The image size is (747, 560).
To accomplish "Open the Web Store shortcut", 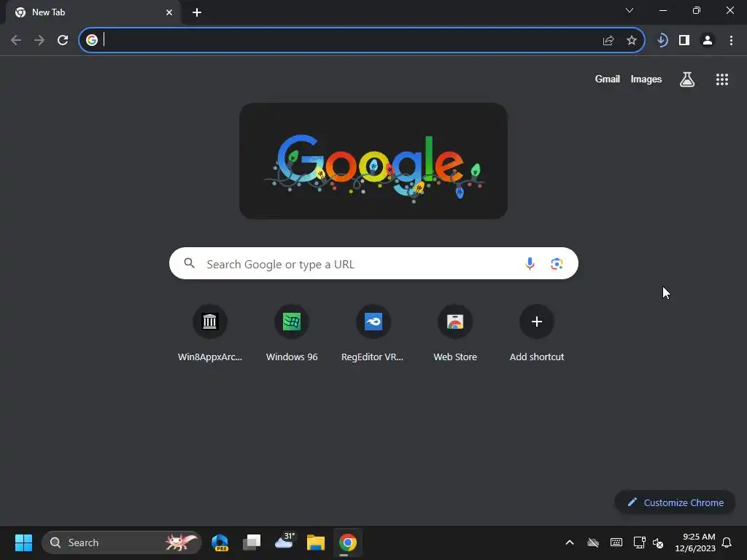I will [455, 334].
